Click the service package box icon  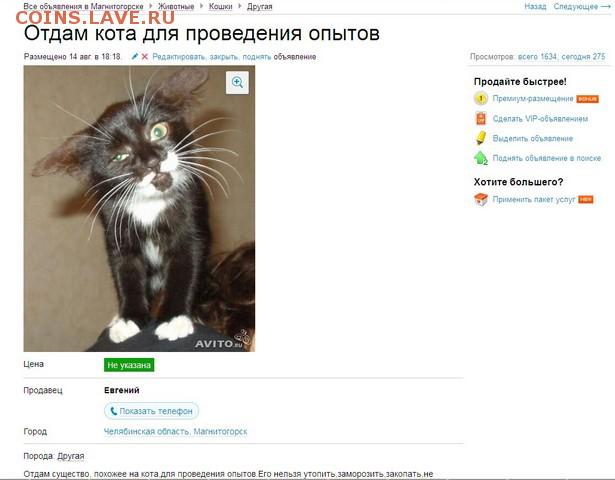click(x=481, y=199)
